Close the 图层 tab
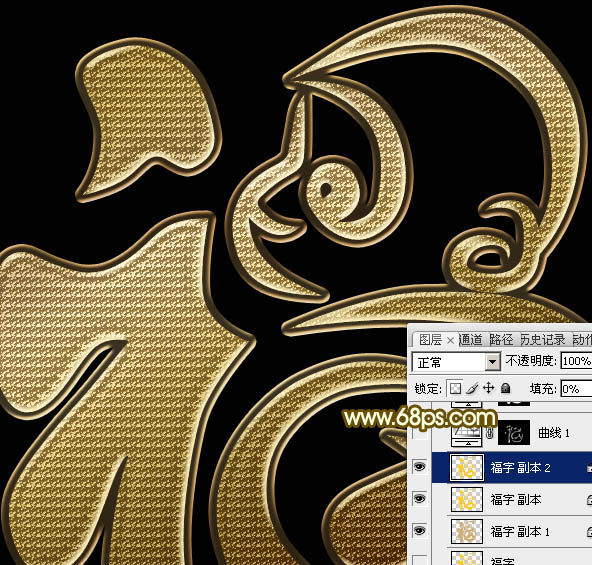 point(450,341)
